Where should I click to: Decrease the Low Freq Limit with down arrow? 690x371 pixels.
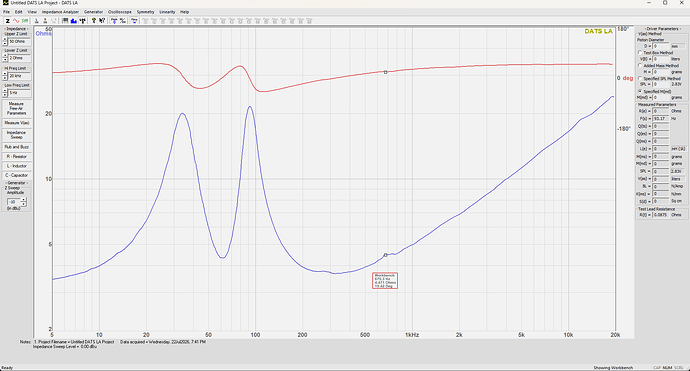[5, 95]
